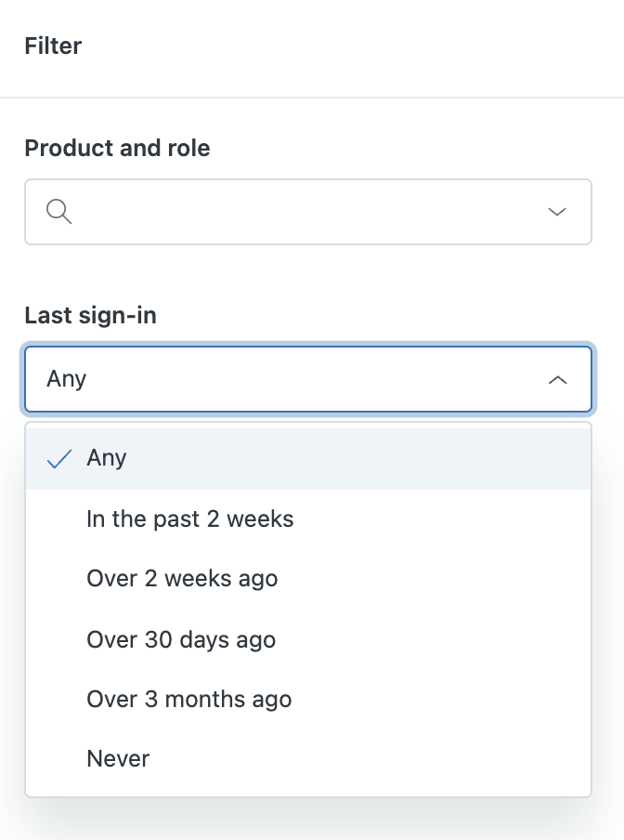This screenshot has height=840, width=624.
Task: Pick "Over 30 days ago" from list
Action: [181, 639]
